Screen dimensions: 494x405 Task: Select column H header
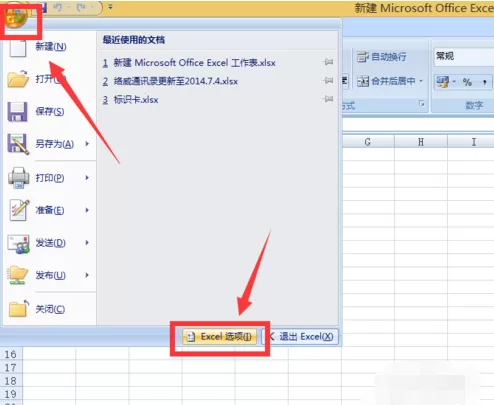[421, 142]
